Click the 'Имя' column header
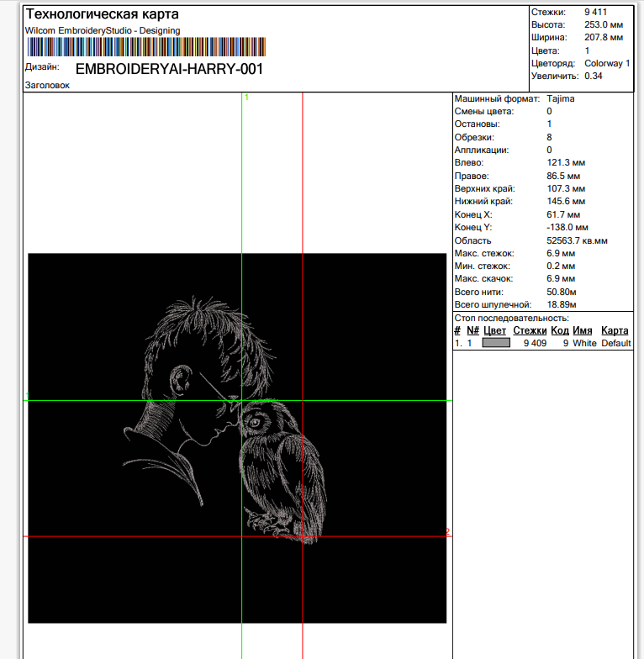This screenshot has width=644, height=659. pos(582,331)
